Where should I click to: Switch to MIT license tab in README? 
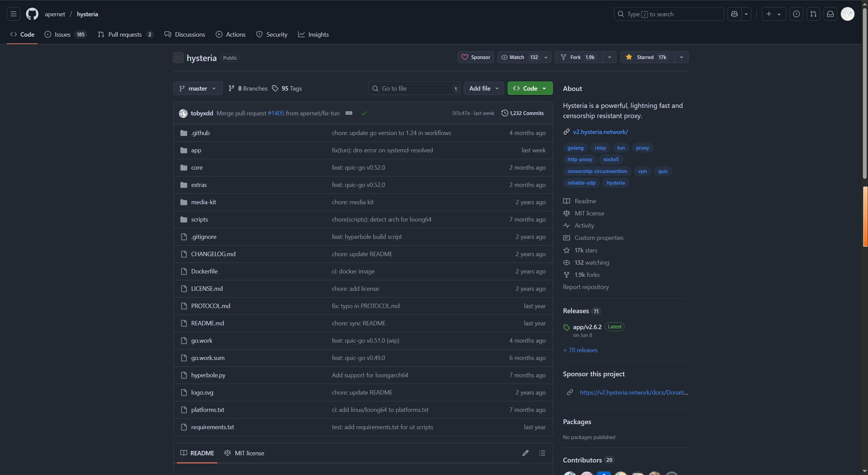(244, 453)
